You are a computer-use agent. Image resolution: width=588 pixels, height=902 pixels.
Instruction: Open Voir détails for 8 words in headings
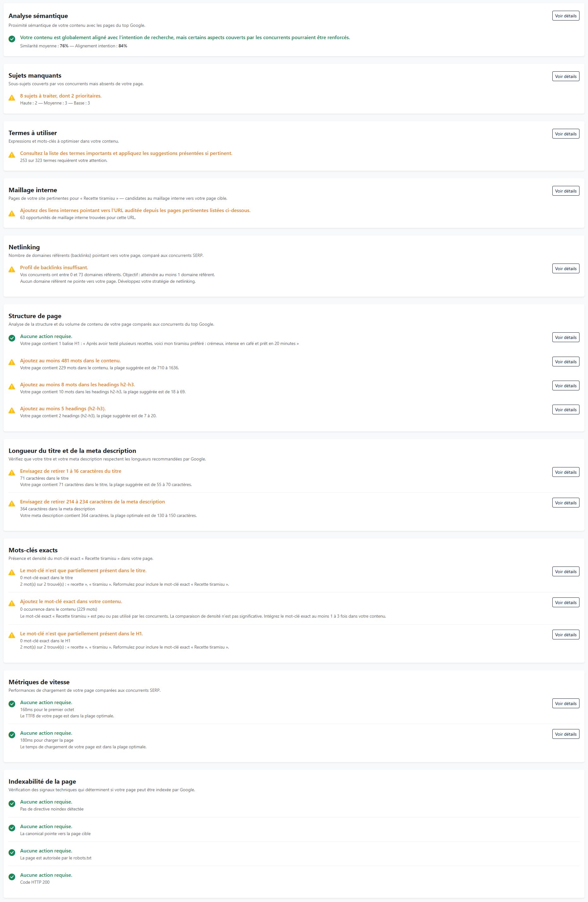pyautogui.click(x=566, y=385)
